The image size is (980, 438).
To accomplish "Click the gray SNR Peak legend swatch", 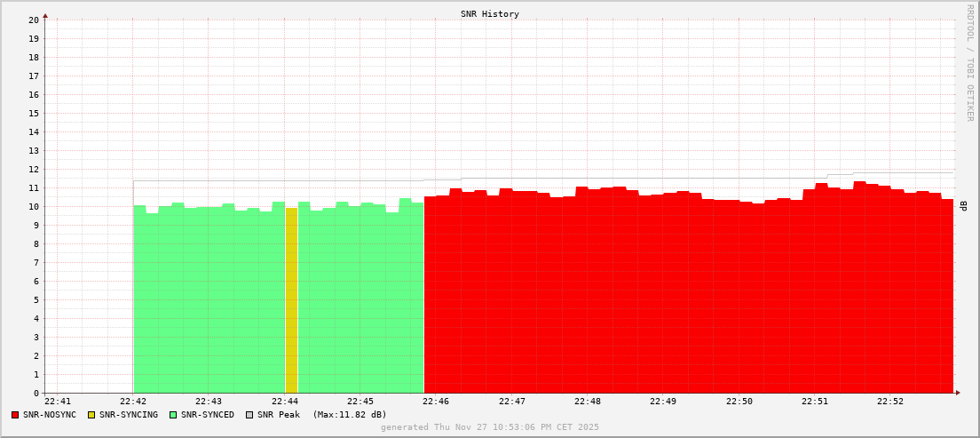I will pyautogui.click(x=249, y=415).
